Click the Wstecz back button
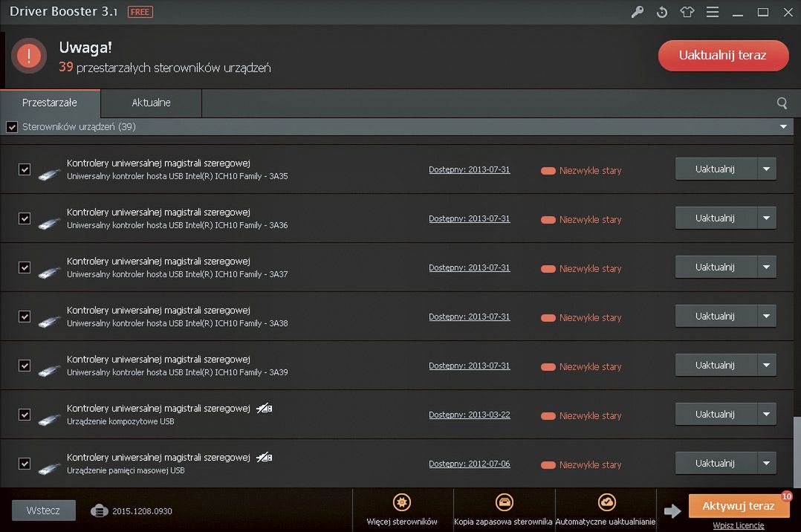The width and height of the screenshot is (801, 532). [43, 510]
